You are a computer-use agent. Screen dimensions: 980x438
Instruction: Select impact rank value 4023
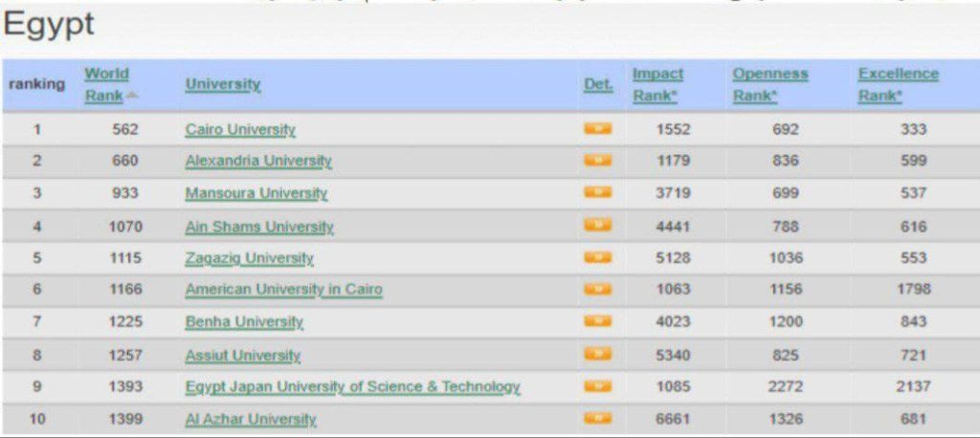(x=673, y=321)
